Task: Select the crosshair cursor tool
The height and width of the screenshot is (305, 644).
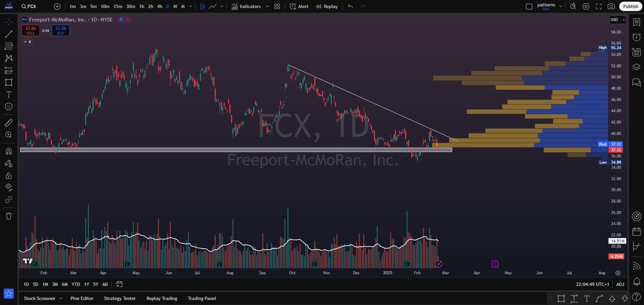Action: [9, 22]
